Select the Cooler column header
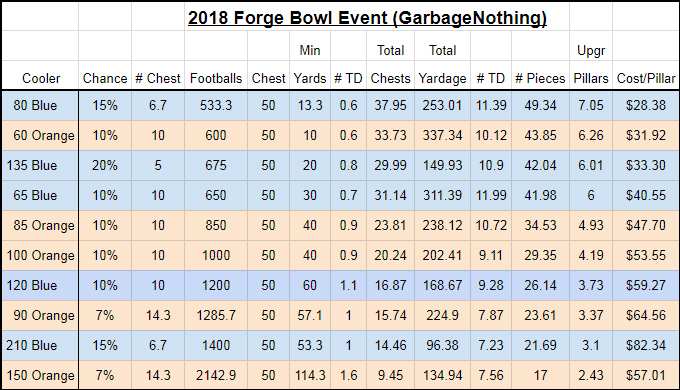 pos(41,79)
